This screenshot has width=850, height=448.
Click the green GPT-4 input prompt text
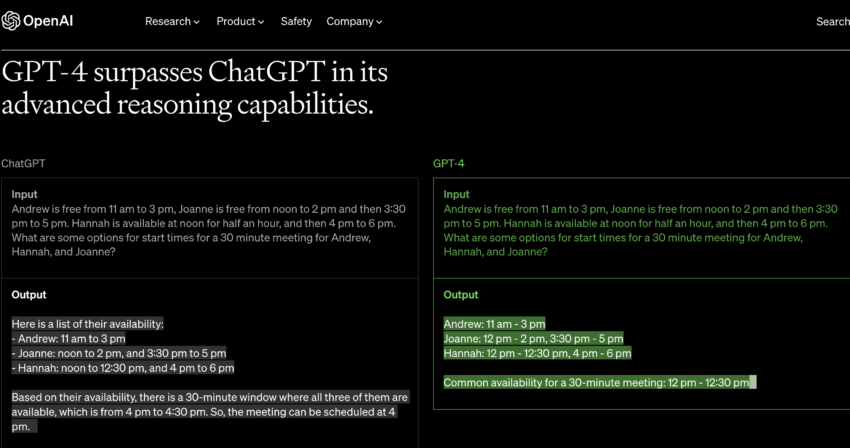(640, 231)
